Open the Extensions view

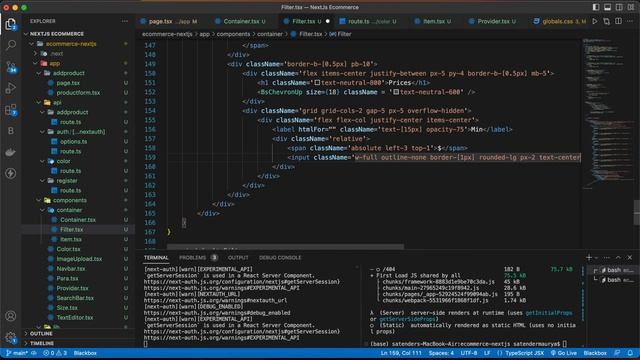click(11, 109)
